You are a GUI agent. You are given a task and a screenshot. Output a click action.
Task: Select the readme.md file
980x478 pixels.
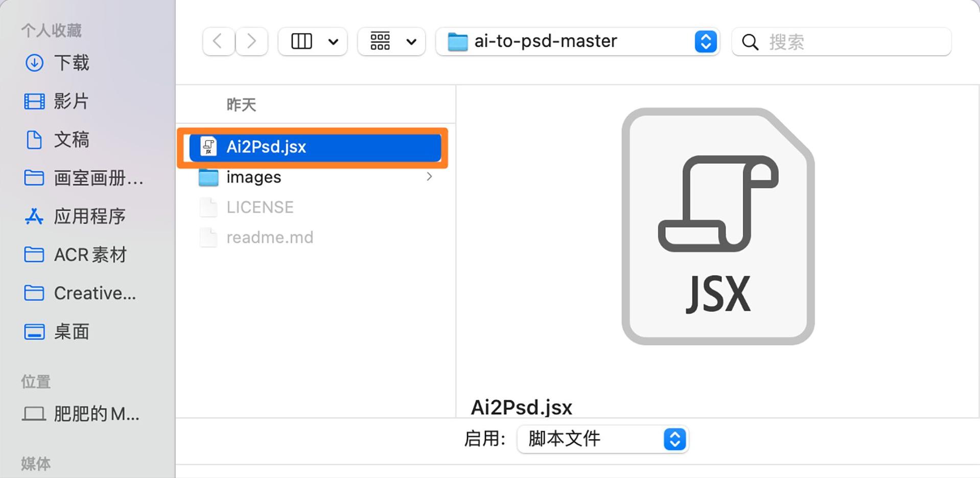point(270,237)
